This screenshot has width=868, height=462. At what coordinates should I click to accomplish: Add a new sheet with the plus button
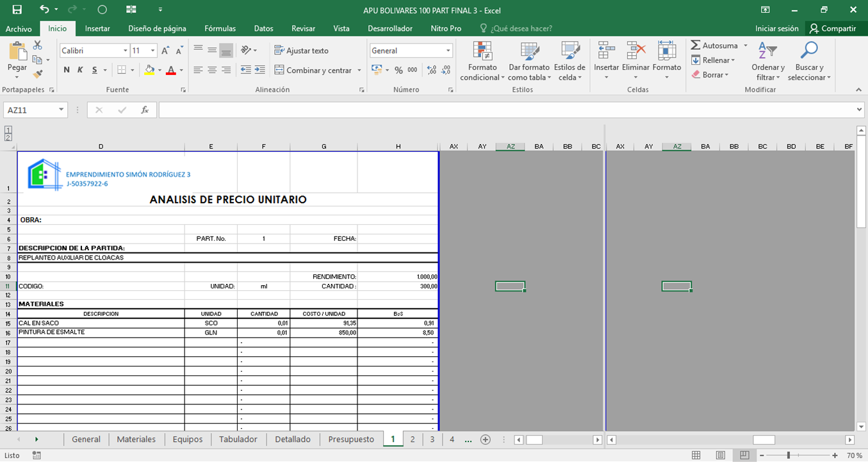[x=486, y=440]
